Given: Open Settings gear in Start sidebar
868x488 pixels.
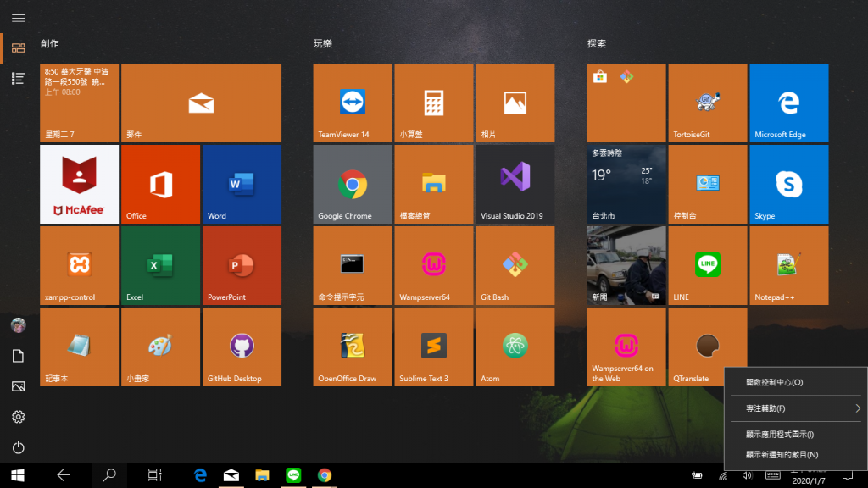Looking at the screenshot, I should click(x=19, y=417).
